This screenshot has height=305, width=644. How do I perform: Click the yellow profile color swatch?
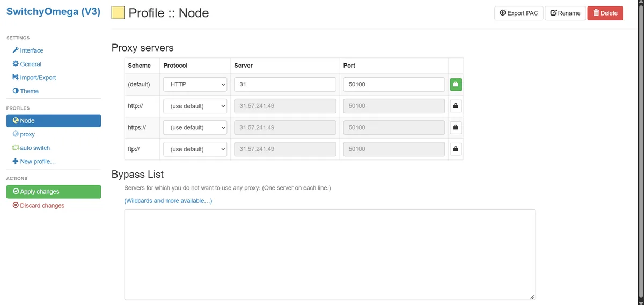coord(118,13)
